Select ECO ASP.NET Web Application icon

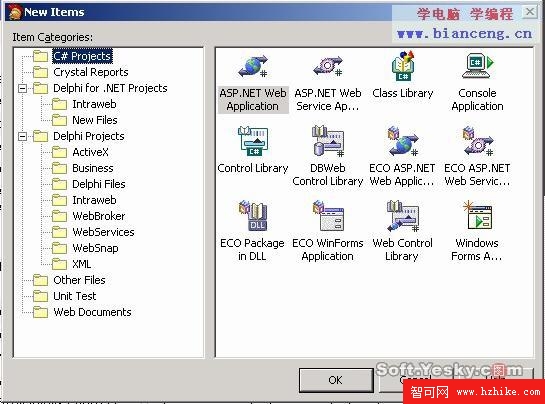point(403,141)
